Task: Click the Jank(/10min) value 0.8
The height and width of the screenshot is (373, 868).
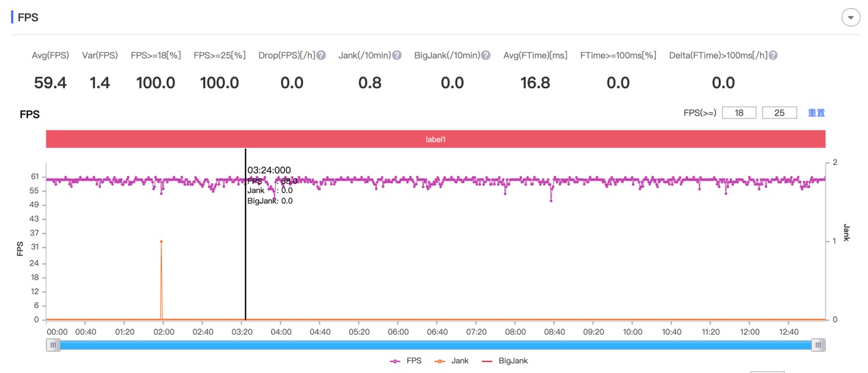Action: coord(370,83)
